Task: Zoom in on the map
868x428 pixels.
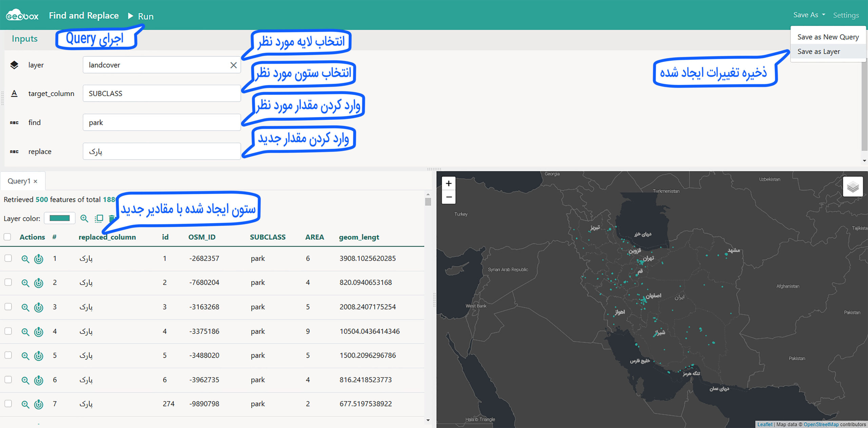Action: [449, 184]
